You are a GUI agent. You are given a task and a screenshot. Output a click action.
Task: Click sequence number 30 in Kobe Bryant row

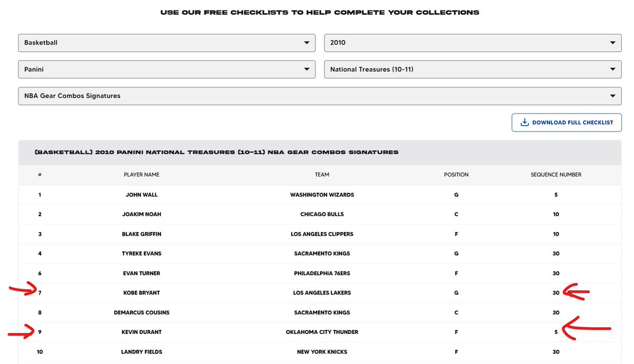pyautogui.click(x=556, y=293)
